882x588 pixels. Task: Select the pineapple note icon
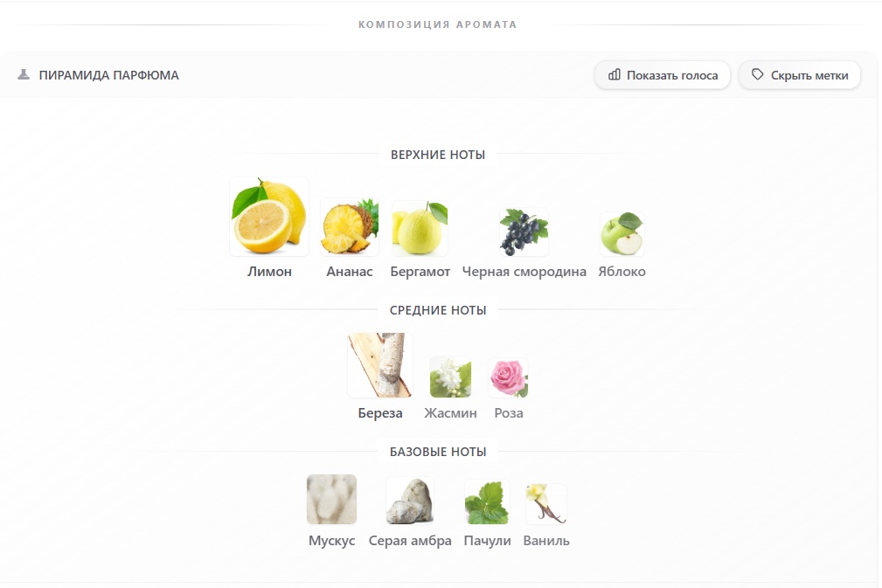[x=350, y=226]
